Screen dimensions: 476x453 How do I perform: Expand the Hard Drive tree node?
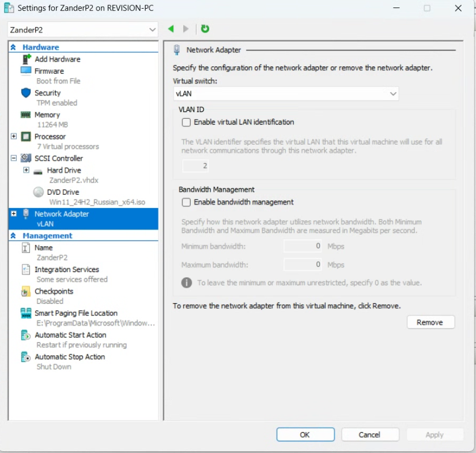click(27, 170)
